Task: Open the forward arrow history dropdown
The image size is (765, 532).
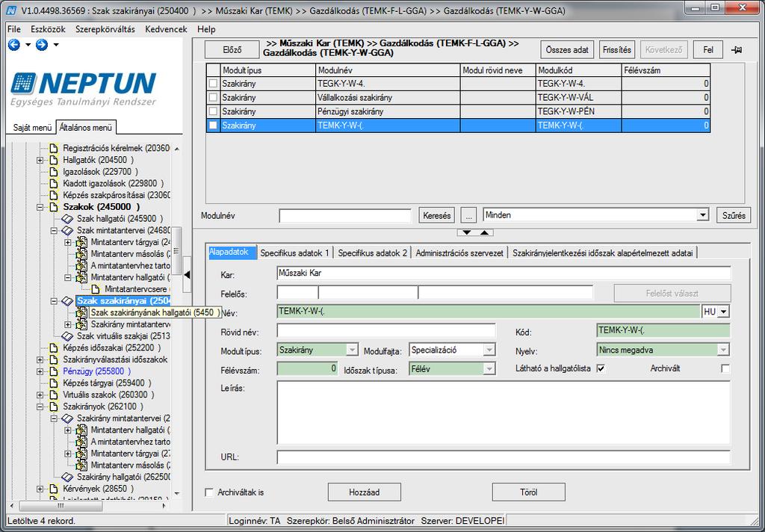Action: click(x=56, y=45)
